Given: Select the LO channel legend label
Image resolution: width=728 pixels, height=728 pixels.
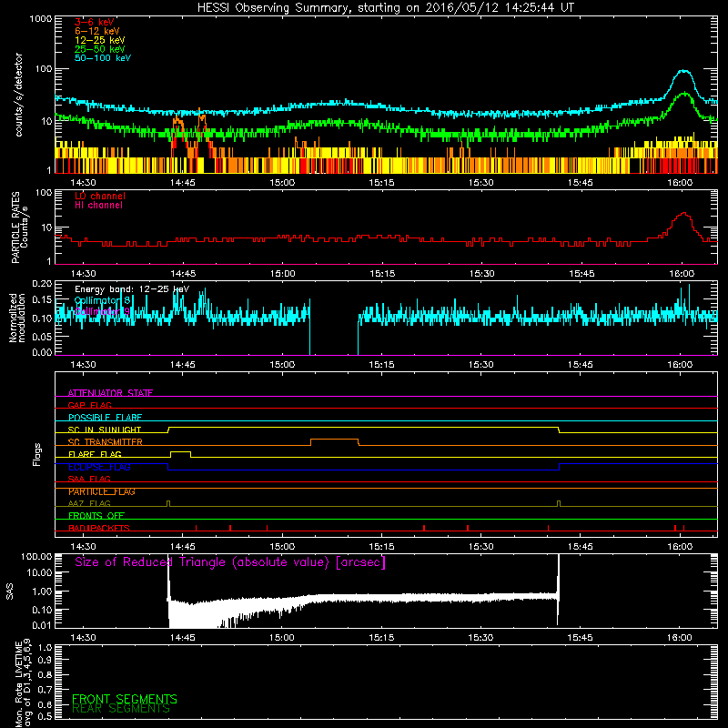Looking at the screenshot, I should coord(100,196).
